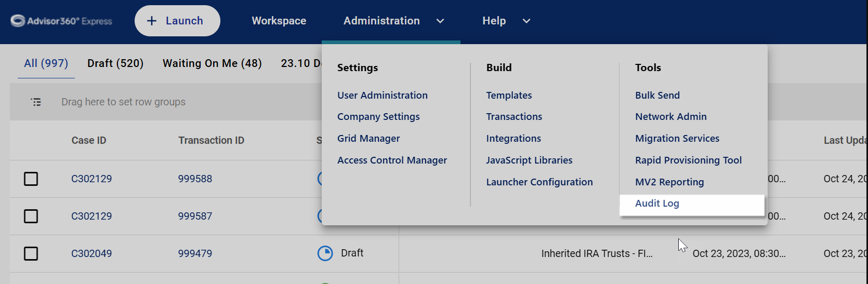868x284 pixels.
Task: Click transaction ID 999479
Action: click(x=195, y=253)
